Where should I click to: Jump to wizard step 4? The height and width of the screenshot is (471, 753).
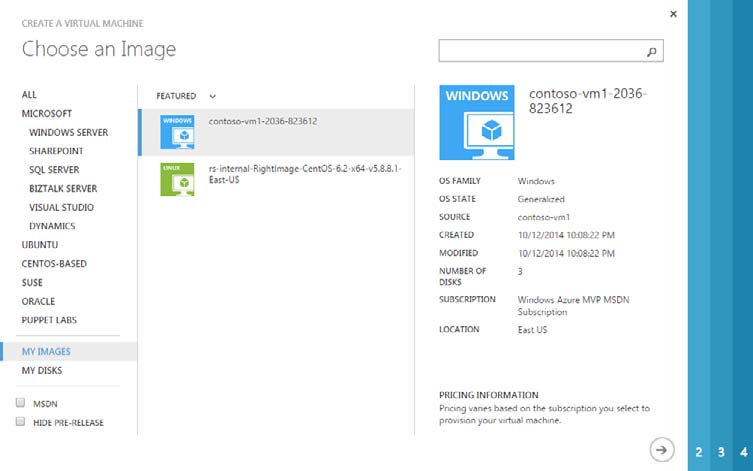pos(743,452)
